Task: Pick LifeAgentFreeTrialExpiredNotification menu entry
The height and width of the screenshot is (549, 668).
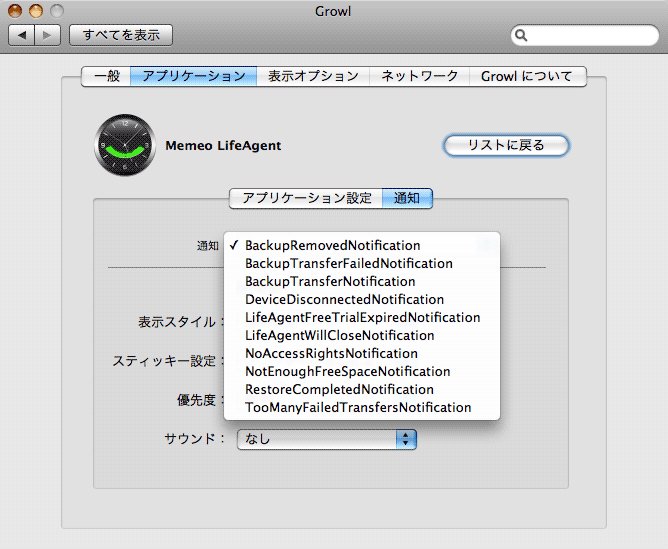Action: pyautogui.click(x=362, y=317)
